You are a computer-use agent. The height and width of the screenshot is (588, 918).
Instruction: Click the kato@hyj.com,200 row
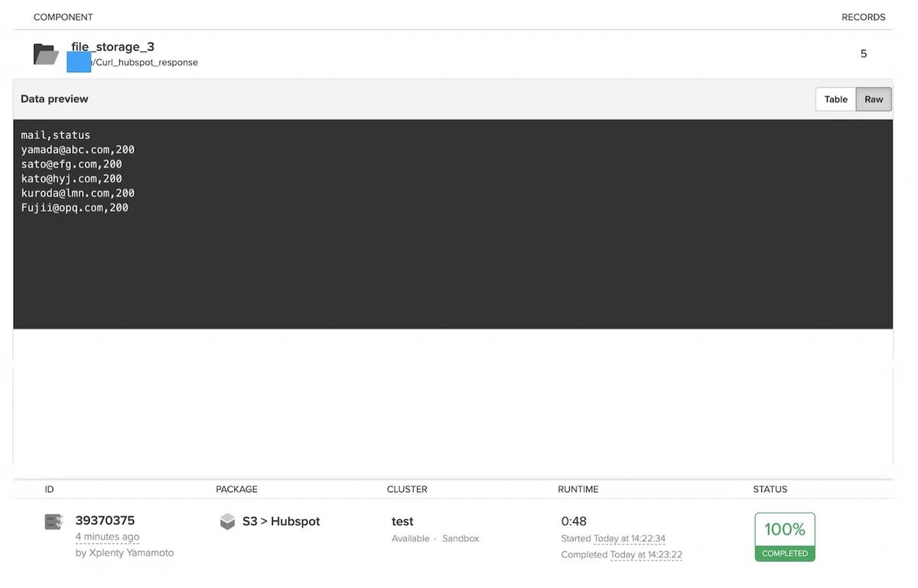click(x=71, y=179)
